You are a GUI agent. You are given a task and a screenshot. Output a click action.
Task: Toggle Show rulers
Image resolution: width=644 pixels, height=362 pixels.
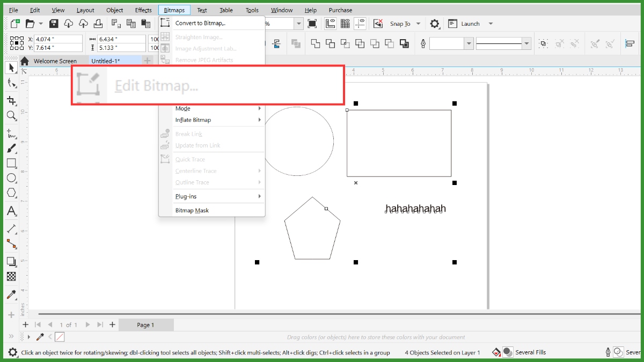point(330,24)
